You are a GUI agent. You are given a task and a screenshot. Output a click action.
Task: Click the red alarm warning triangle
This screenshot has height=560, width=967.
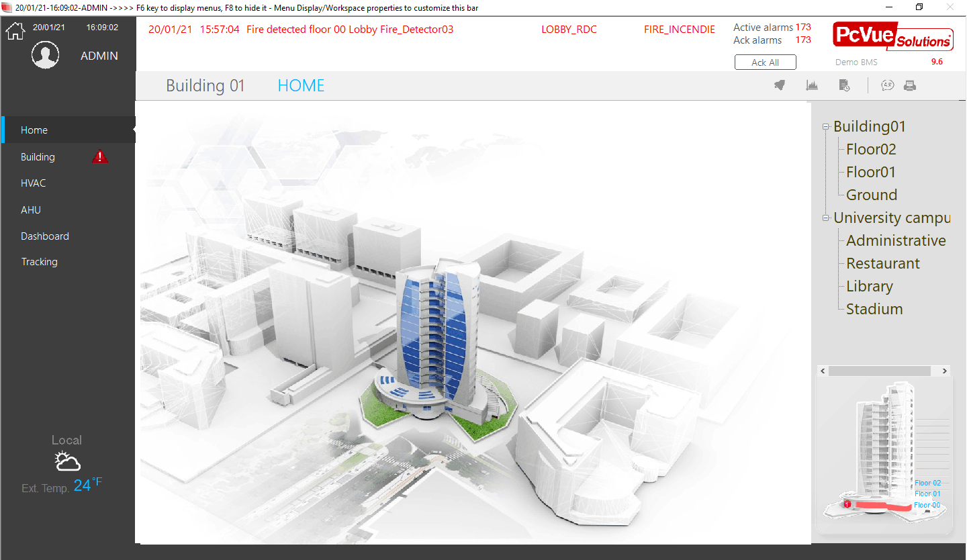100,156
